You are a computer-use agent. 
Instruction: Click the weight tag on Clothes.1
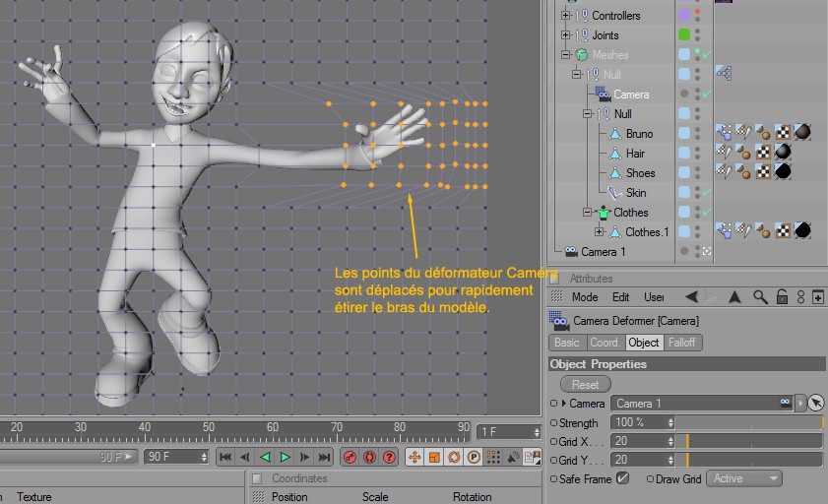723,231
